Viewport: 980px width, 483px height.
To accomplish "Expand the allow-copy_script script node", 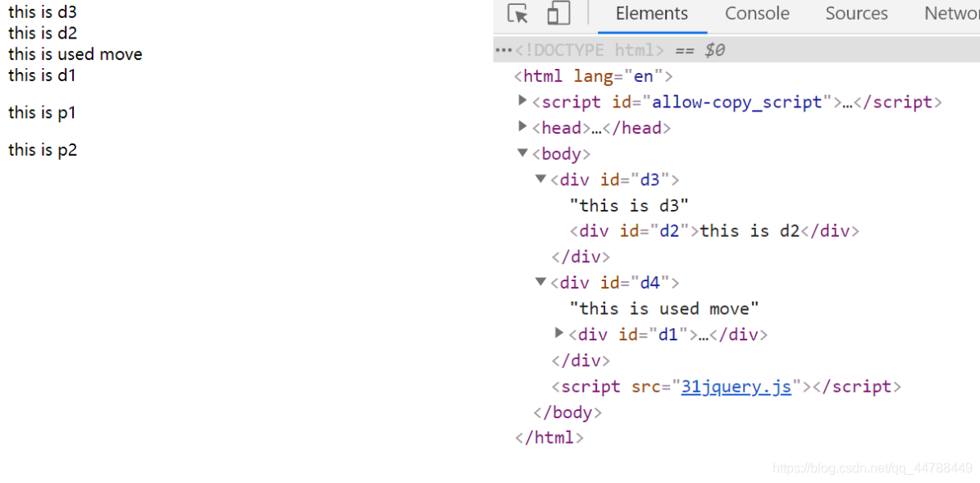I will (522, 101).
